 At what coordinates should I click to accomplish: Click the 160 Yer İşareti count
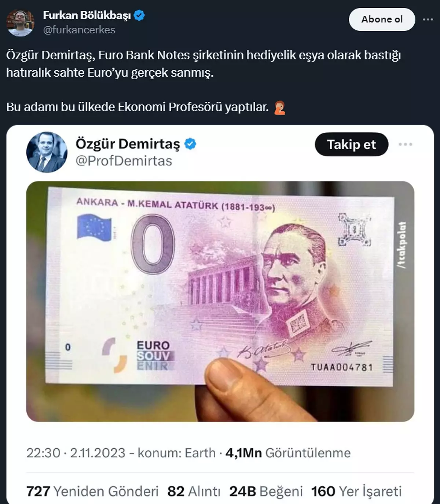click(x=356, y=491)
